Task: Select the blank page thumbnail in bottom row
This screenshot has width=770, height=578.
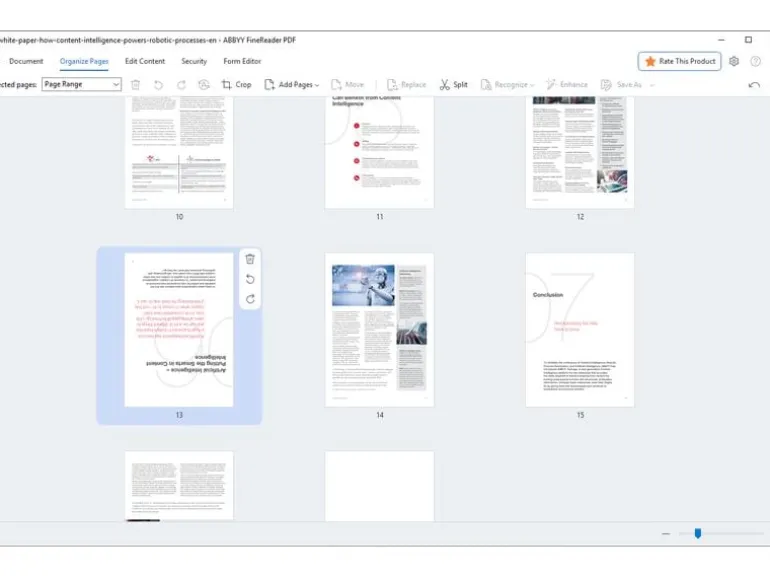Action: point(380,486)
